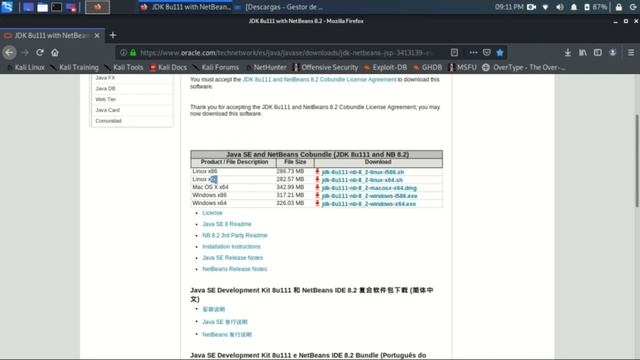Open the page actions three-dot menu

coord(473,53)
